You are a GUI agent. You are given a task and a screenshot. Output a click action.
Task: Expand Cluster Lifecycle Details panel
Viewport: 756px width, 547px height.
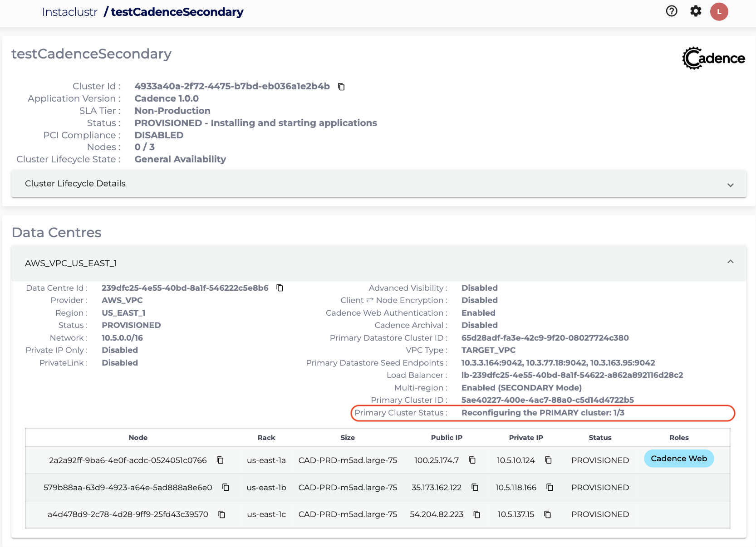click(730, 185)
